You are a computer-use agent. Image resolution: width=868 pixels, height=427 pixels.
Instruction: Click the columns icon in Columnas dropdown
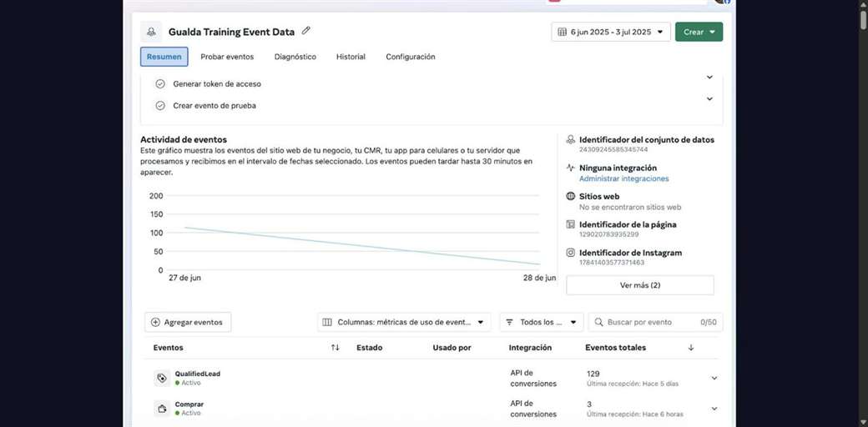point(327,323)
